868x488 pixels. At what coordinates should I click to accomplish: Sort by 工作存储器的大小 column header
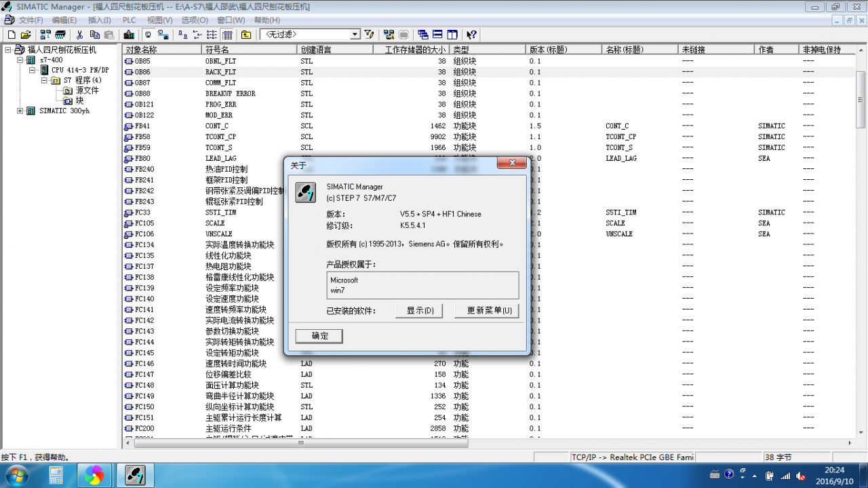click(412, 50)
